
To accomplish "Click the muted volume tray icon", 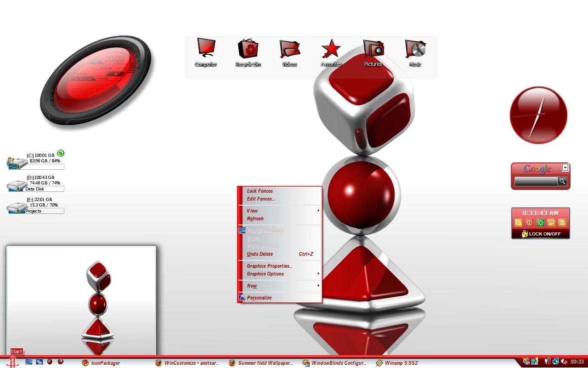I will pyautogui.click(x=564, y=362).
